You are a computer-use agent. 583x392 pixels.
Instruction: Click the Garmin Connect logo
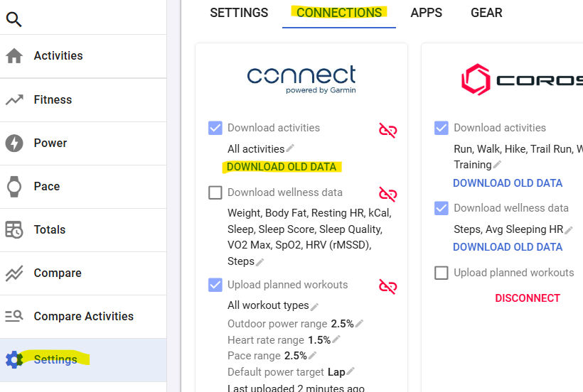tap(301, 79)
